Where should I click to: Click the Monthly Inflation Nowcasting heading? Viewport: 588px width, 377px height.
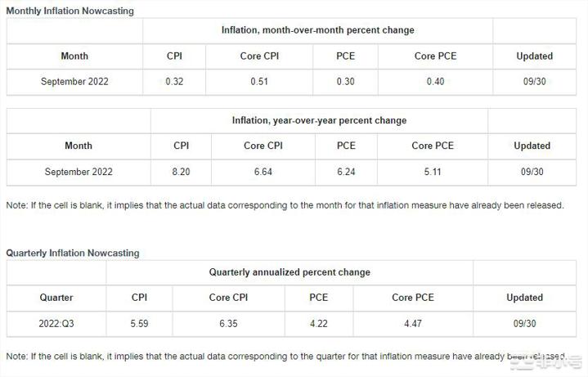70,11
